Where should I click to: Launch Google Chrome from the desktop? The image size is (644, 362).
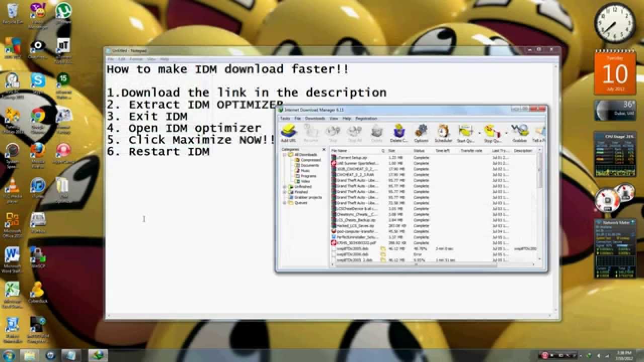tap(38, 121)
